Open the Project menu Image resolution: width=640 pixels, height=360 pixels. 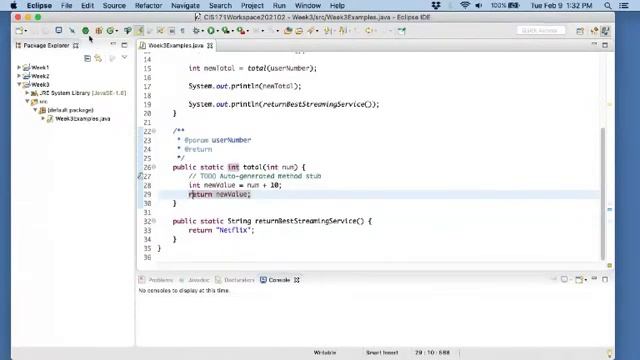252,6
